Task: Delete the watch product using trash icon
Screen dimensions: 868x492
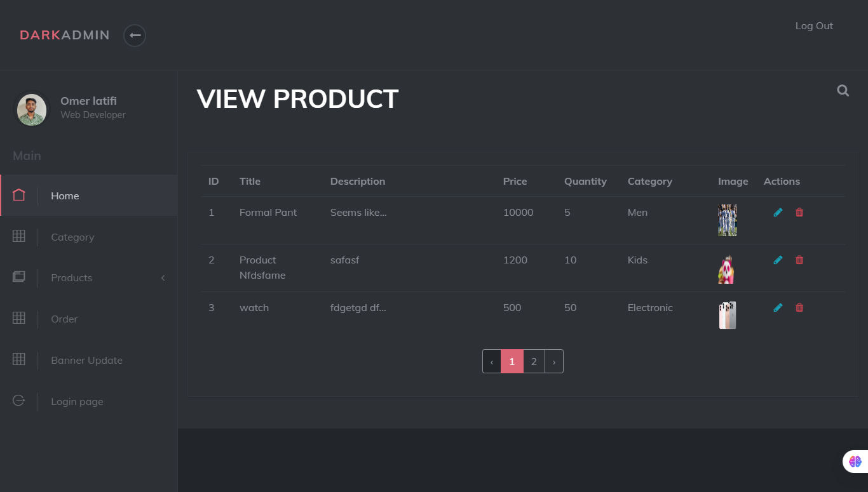Action: (799, 307)
